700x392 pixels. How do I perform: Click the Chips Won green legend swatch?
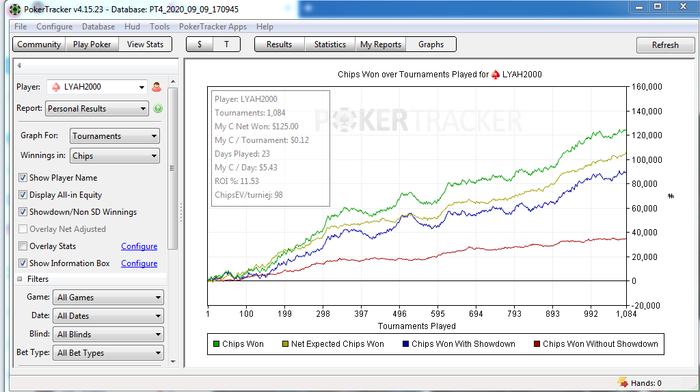[x=217, y=344]
